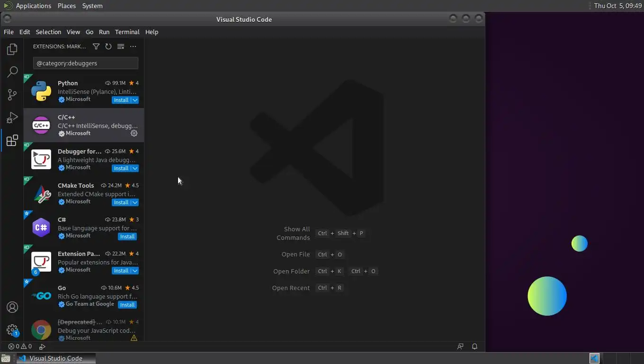Click the debug start icon in status bar
The height and width of the screenshot is (364, 644).
click(42, 346)
